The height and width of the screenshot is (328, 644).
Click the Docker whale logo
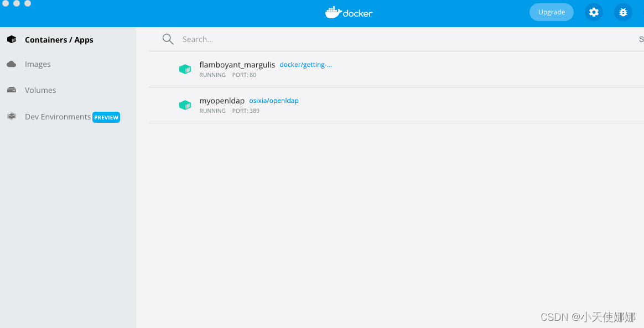click(x=349, y=12)
